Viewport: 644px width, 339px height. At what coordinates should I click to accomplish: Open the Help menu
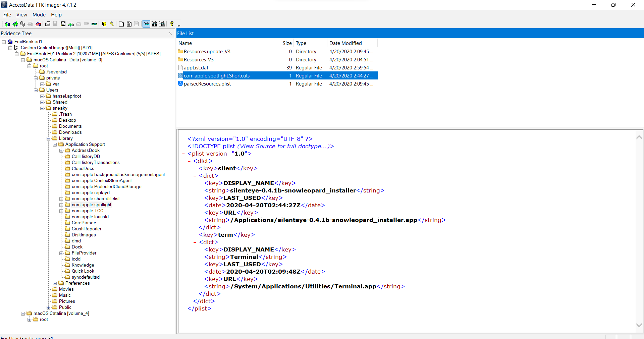56,15
